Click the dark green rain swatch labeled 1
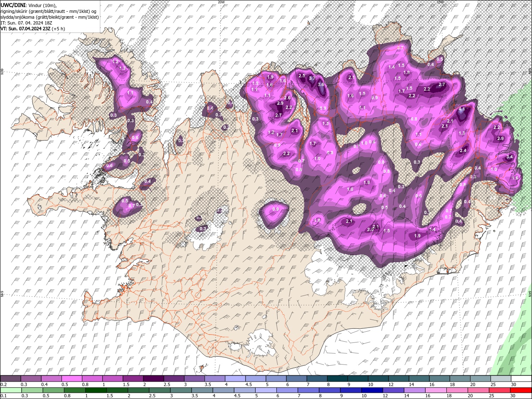Viewport: 532px width, 399px height. 96,390
